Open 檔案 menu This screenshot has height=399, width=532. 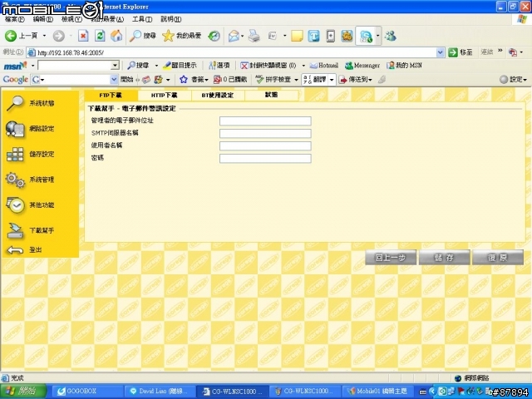point(15,19)
